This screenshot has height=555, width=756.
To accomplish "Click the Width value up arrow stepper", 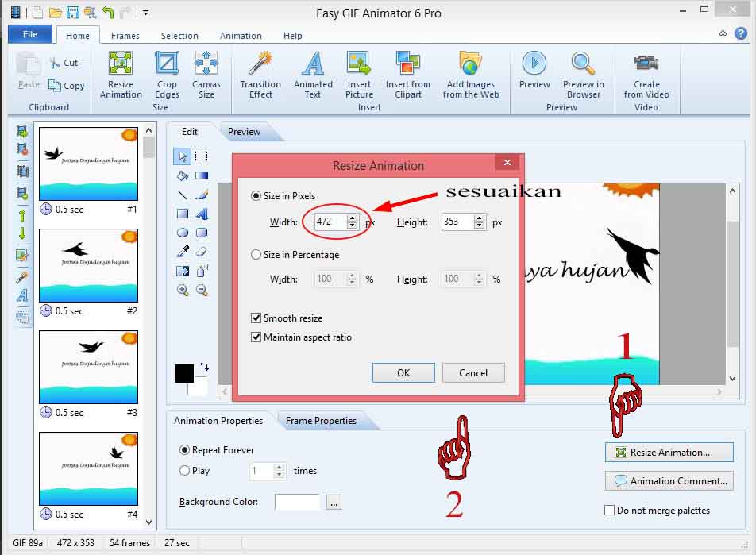I will coord(352,219).
